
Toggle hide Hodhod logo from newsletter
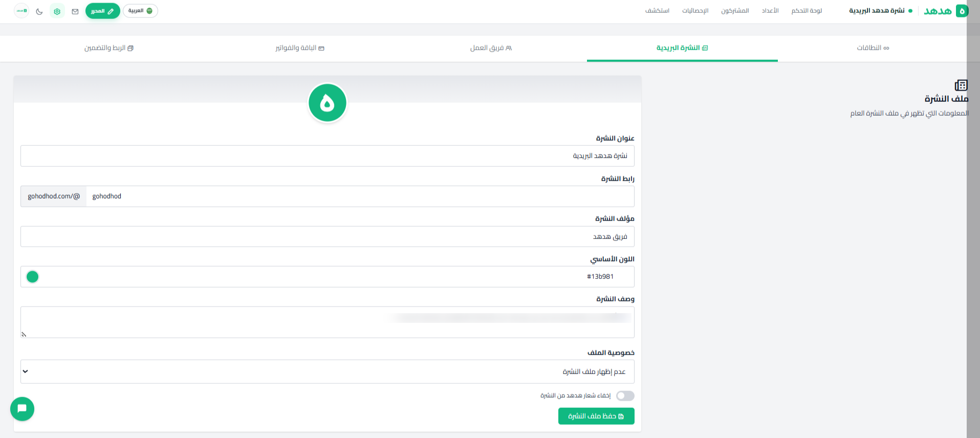(x=625, y=396)
